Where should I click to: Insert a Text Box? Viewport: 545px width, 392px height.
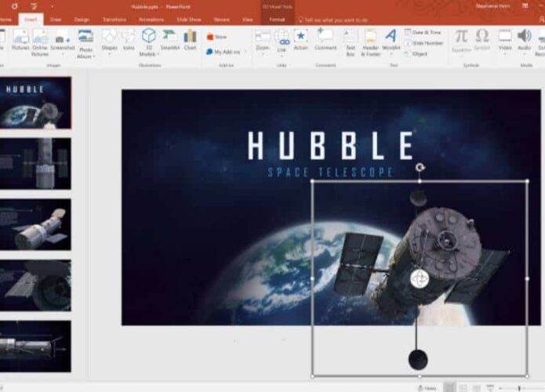pyautogui.click(x=351, y=42)
